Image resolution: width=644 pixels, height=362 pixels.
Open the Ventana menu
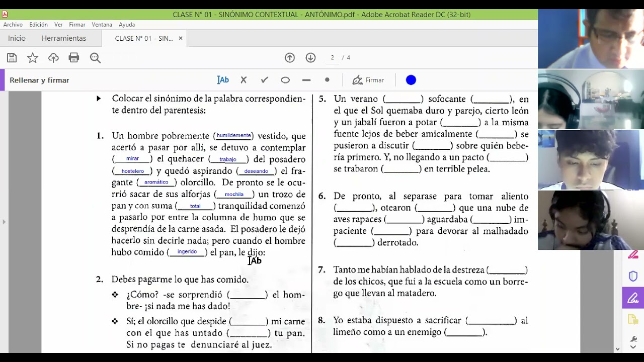click(102, 24)
